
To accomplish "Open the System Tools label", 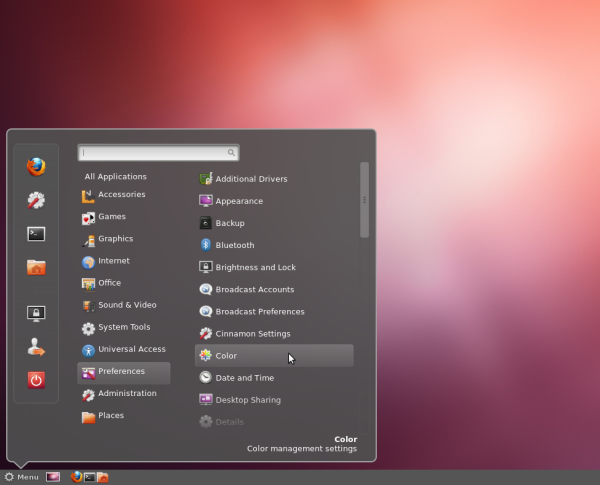I will tap(124, 327).
